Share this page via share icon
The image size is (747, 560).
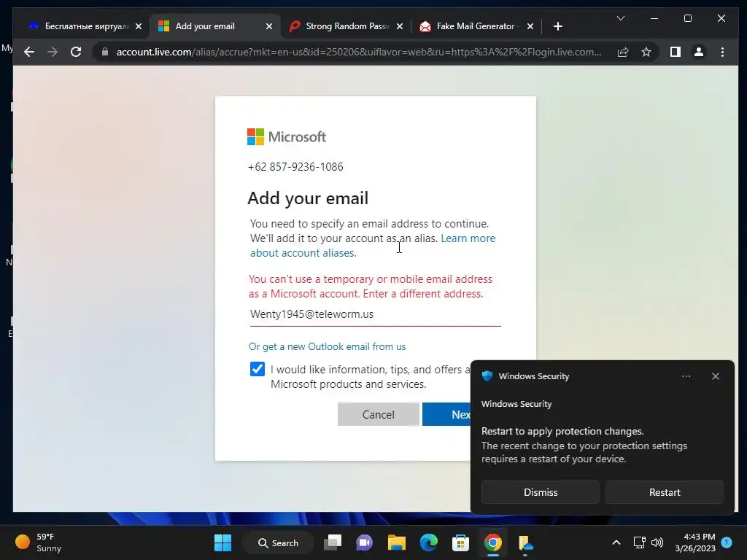pyautogui.click(x=623, y=52)
